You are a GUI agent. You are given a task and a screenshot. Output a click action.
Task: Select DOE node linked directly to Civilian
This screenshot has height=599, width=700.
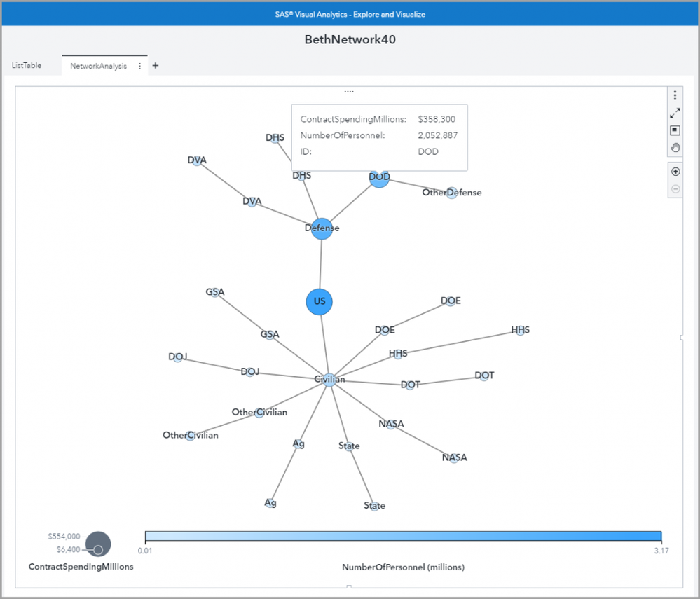tap(385, 330)
